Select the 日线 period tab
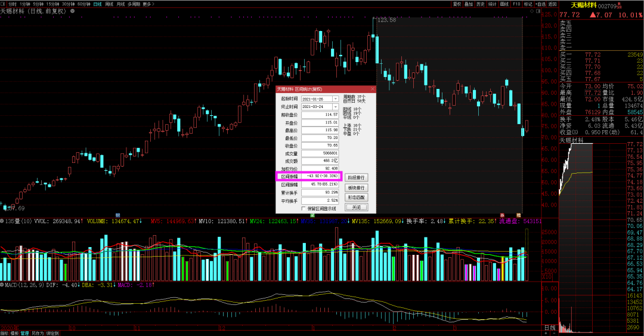 tap(97, 4)
